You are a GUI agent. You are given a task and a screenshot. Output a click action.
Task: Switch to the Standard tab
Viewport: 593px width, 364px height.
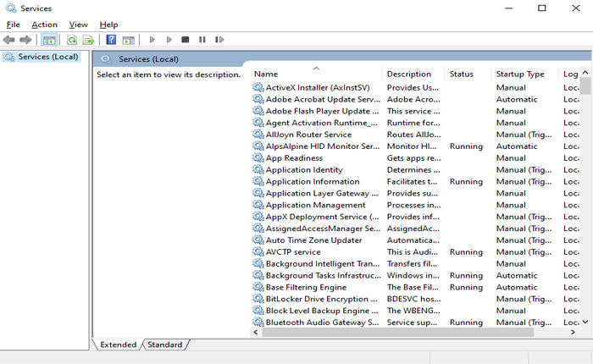pyautogui.click(x=164, y=345)
